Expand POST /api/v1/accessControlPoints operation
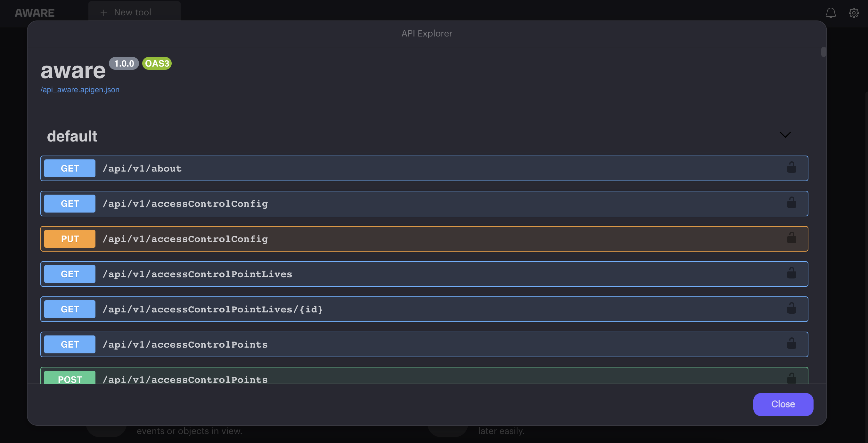The height and width of the screenshot is (443, 868). click(424, 376)
